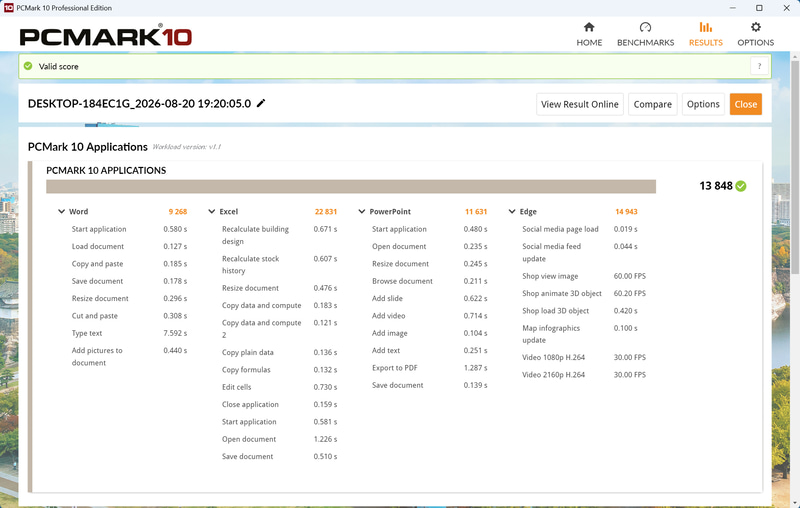The height and width of the screenshot is (508, 800).
Task: Click the 'Valid score' message text
Action: coord(59,66)
